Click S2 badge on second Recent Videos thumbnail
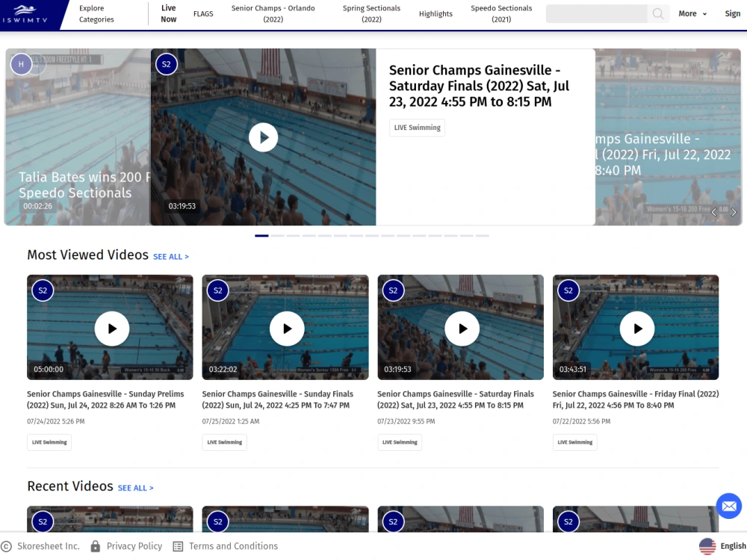747x560 pixels. click(217, 522)
